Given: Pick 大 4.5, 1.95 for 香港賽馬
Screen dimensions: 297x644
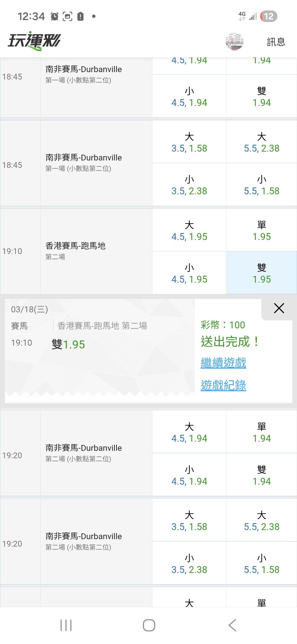Looking at the screenshot, I should tap(189, 230).
